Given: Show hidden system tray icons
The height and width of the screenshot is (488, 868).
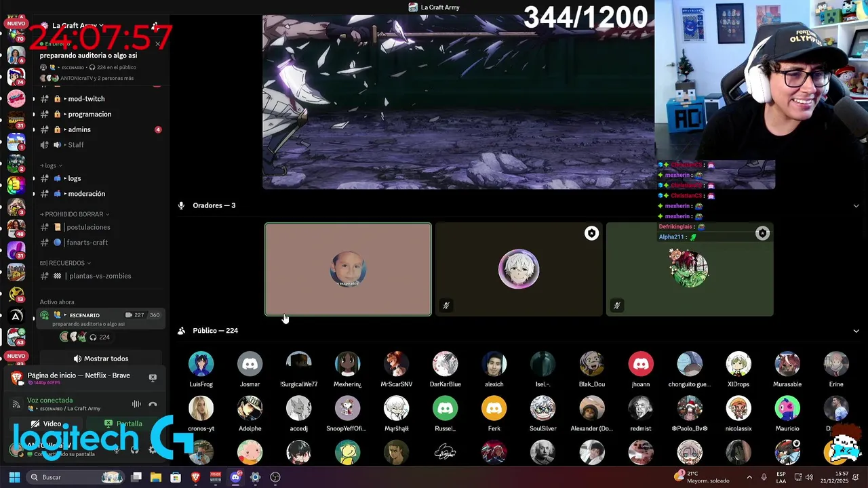Looking at the screenshot, I should 749,477.
